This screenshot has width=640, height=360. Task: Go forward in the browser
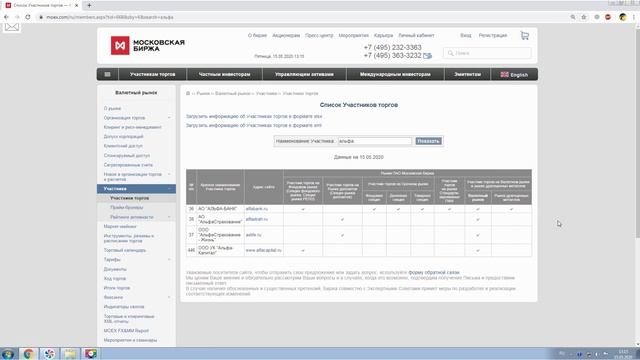pyautogui.click(x=17, y=17)
